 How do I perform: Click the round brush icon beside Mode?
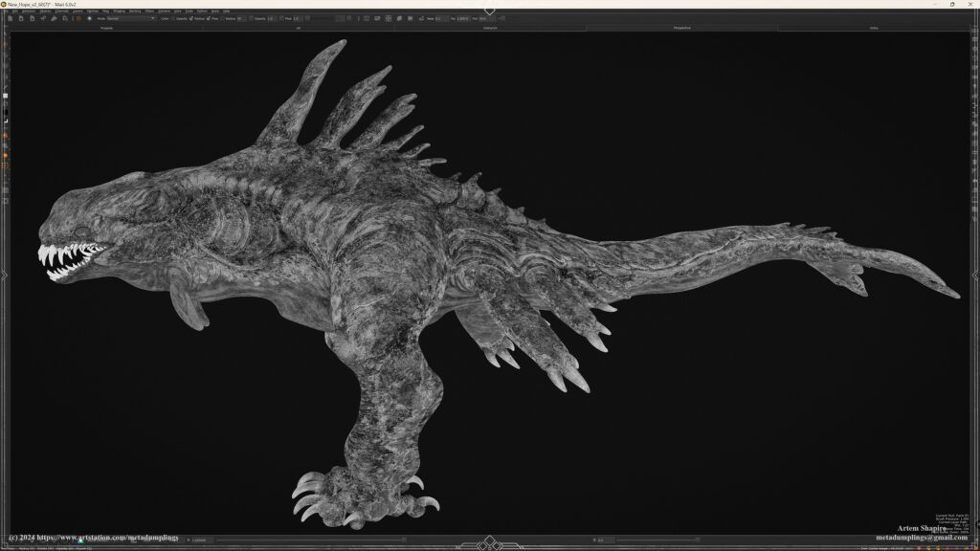[x=89, y=18]
